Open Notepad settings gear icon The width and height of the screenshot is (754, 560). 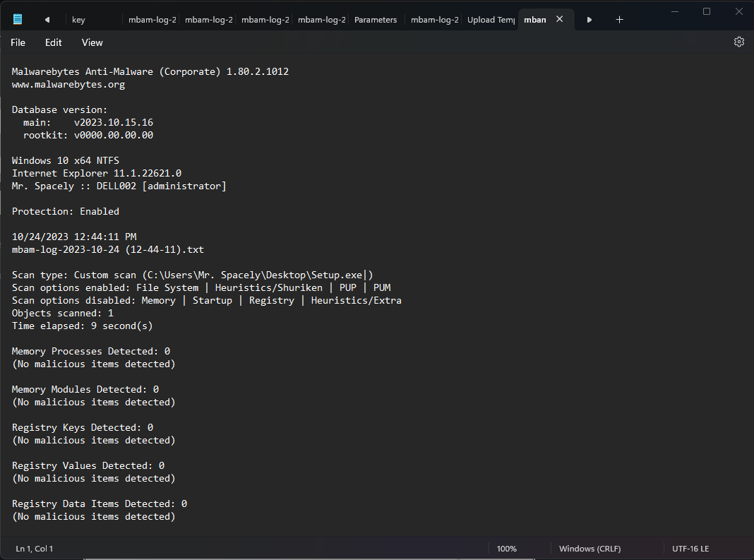click(x=738, y=42)
